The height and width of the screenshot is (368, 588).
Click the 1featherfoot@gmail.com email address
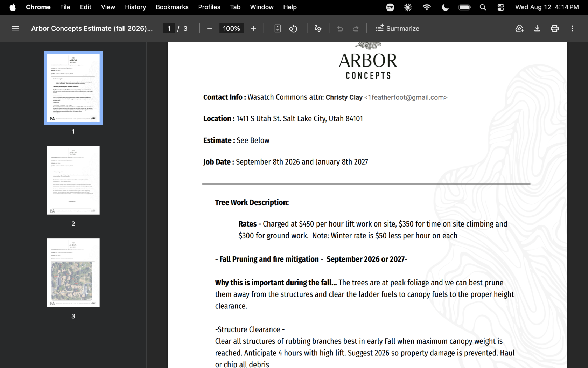click(406, 97)
